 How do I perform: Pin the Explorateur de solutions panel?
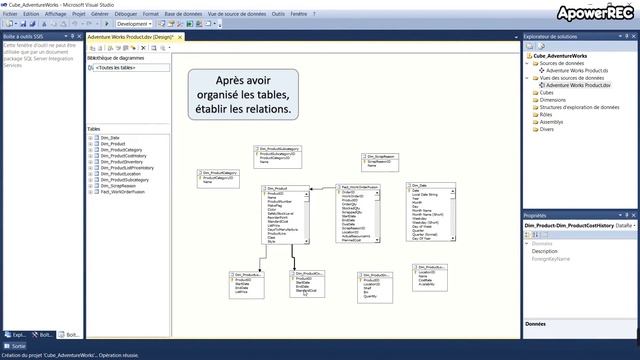(x=627, y=36)
